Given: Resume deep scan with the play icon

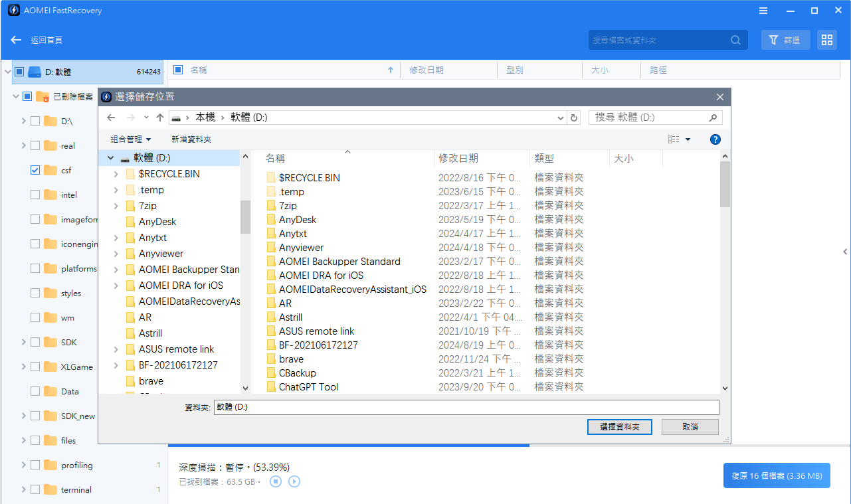Looking at the screenshot, I should point(294,481).
